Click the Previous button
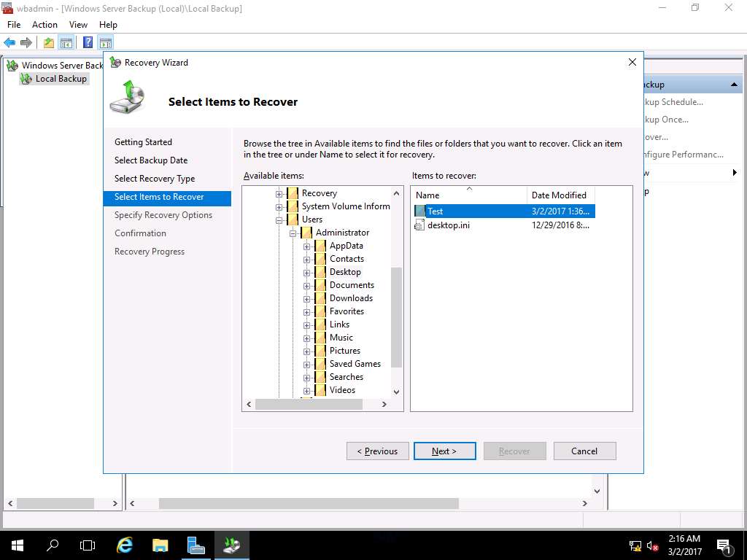The height and width of the screenshot is (560, 747). tap(377, 451)
